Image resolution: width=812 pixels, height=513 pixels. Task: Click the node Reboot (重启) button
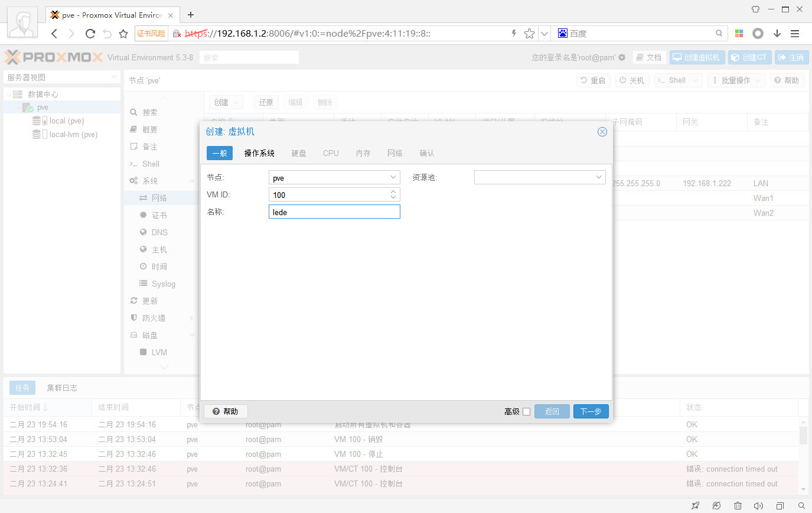coord(593,80)
